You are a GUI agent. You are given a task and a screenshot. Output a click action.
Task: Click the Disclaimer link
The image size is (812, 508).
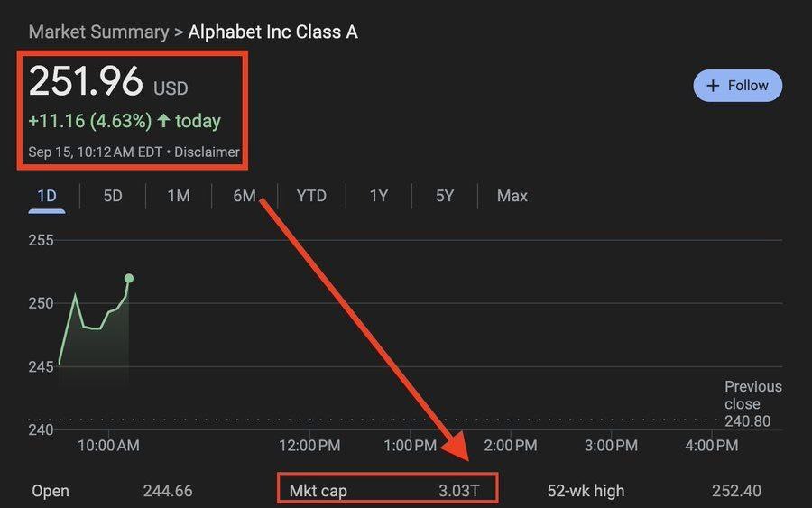click(207, 152)
